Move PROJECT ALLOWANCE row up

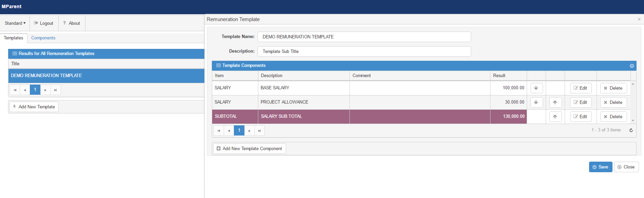[x=555, y=102]
